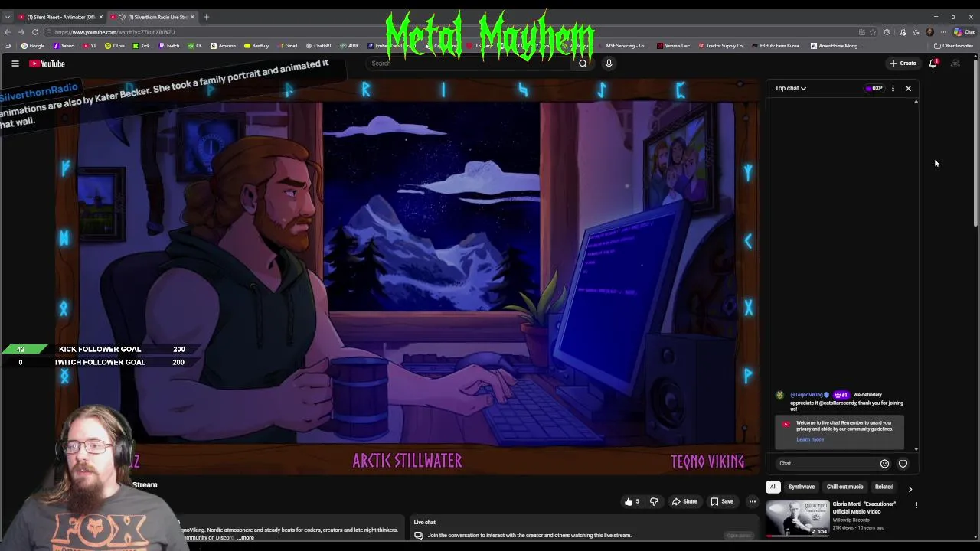980x551 pixels.
Task: Click the YouTube logo
Action: tap(47, 64)
